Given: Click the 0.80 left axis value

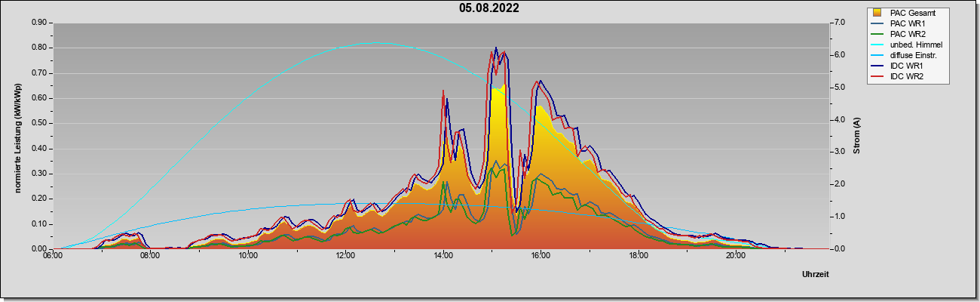Looking at the screenshot, I should click(x=39, y=48).
